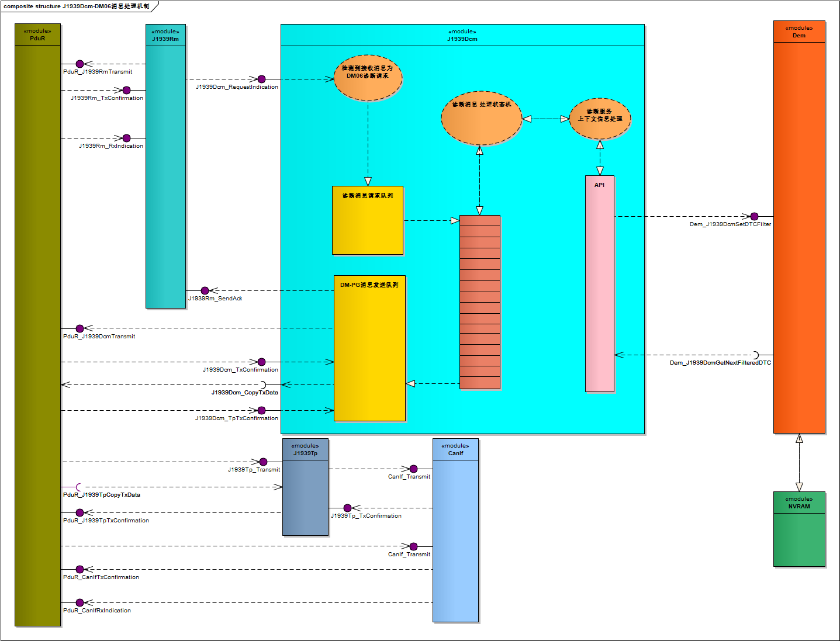Click the "J1939Dcm_CopyTxData" label
Screen dimensions: 840x641
(x=245, y=393)
